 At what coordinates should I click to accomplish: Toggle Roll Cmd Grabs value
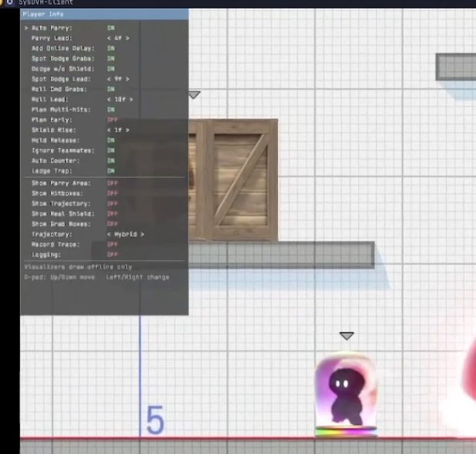coord(111,89)
